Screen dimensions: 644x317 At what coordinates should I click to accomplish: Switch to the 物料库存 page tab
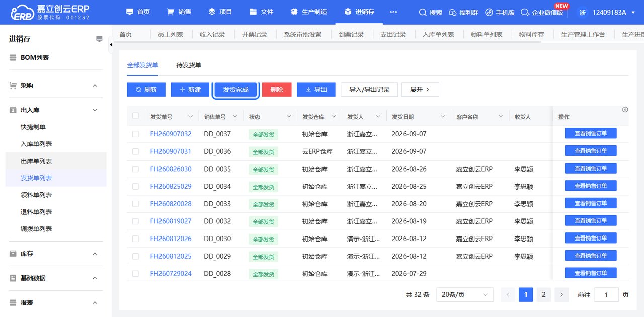(532, 34)
